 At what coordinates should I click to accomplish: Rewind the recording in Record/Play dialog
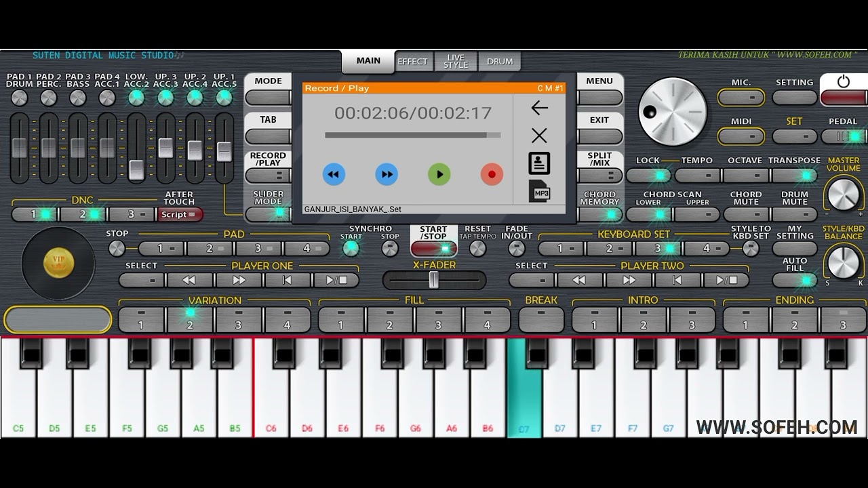(x=333, y=174)
